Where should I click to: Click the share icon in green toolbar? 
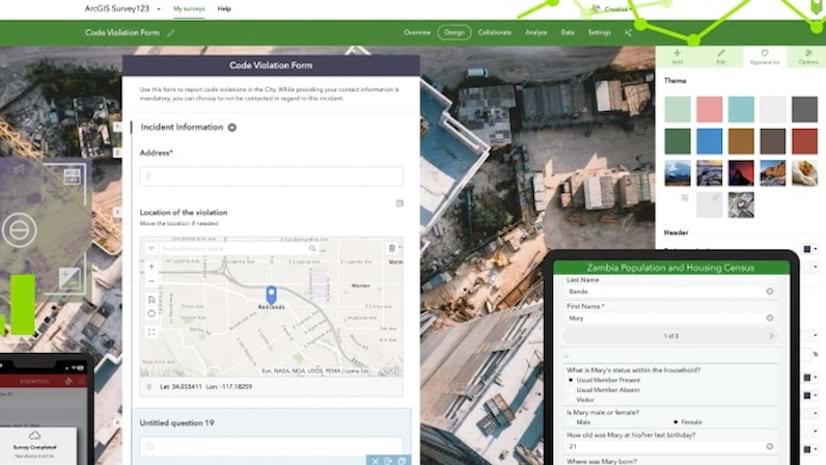tap(628, 33)
